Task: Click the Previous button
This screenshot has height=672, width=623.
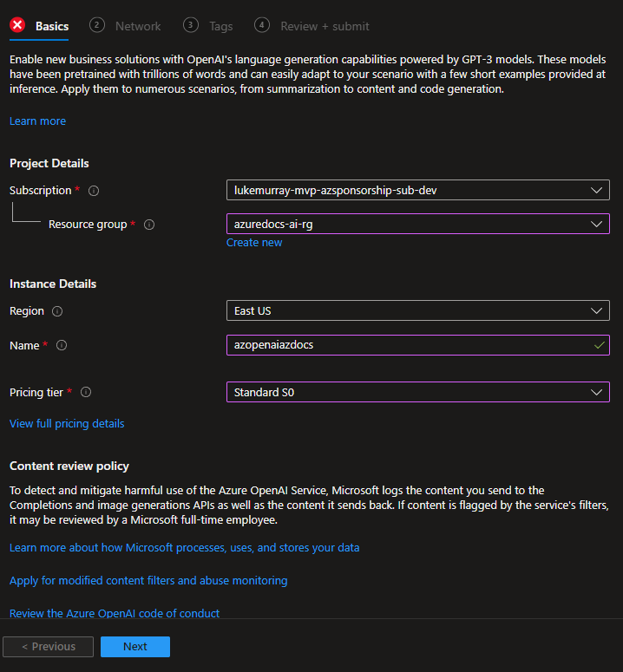Action: click(48, 646)
